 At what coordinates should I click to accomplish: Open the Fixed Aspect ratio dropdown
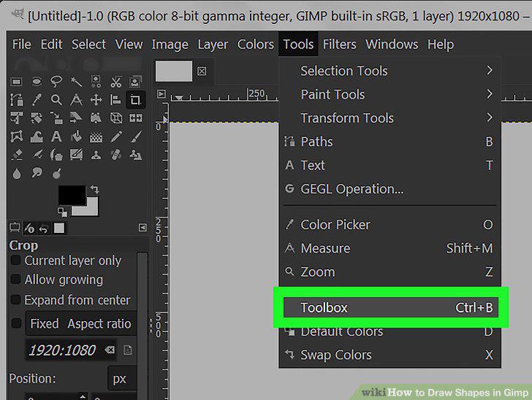click(x=80, y=323)
